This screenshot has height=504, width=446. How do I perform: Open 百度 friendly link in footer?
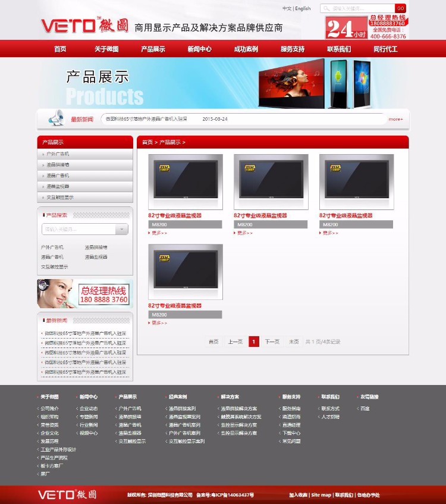[x=365, y=409]
